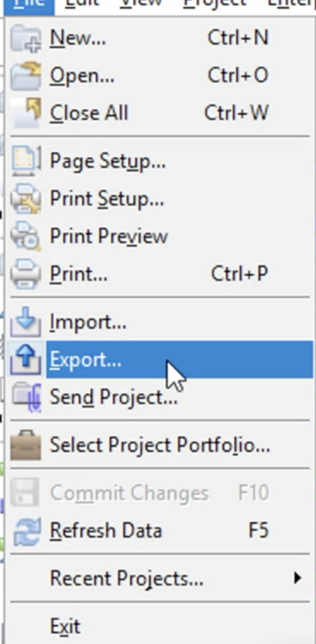Click the Open folder icon
This screenshot has width=316, height=644.
click(26, 75)
